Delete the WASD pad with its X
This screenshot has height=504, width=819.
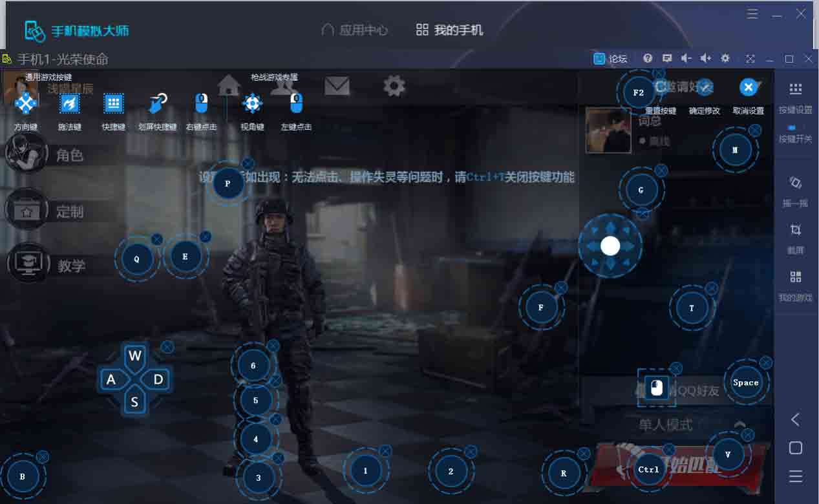(x=167, y=347)
